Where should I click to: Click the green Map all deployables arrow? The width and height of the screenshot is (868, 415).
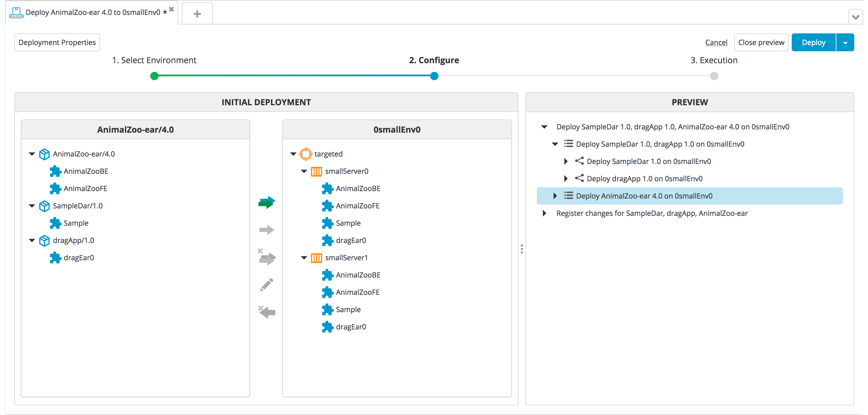[x=266, y=202]
